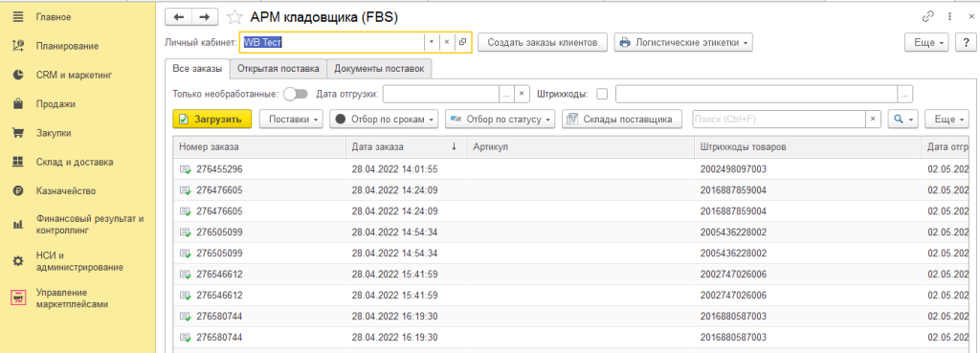Viewport: 980px width, 353px height.
Task: Click the Склады поставщика button
Action: 622,119
